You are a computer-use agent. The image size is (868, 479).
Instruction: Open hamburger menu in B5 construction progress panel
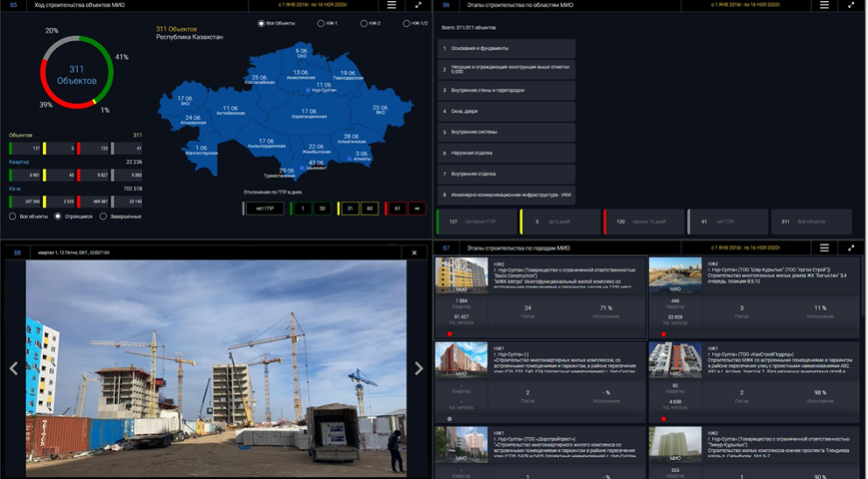click(x=392, y=5)
